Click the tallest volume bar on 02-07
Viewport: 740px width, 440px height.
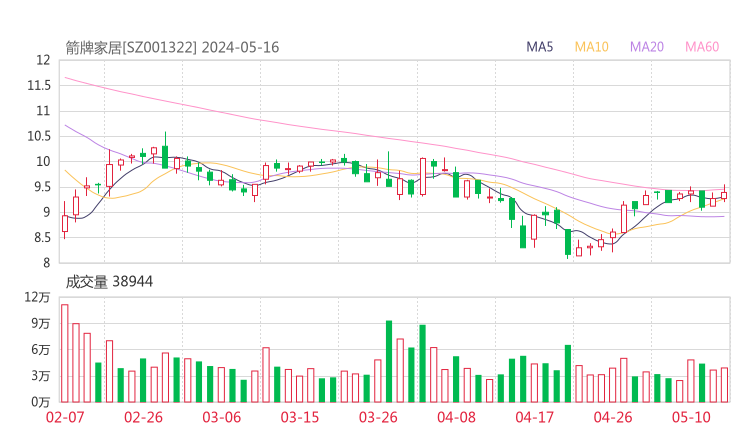65,353
